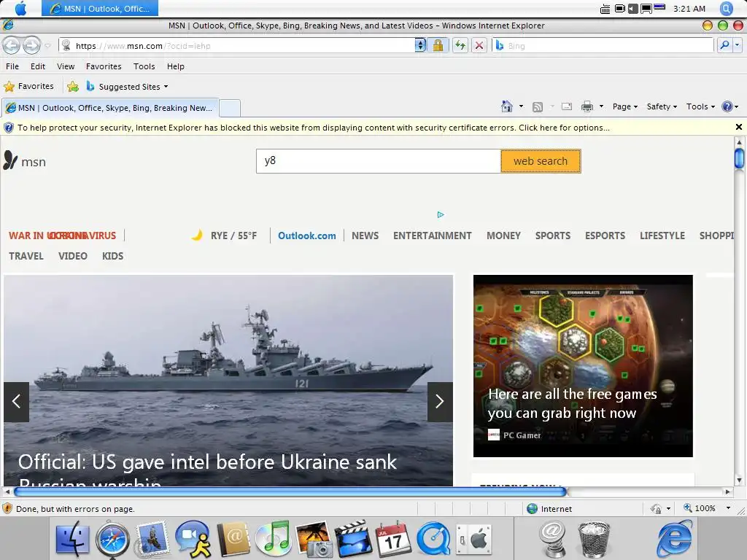The width and height of the screenshot is (747, 560).
Task: Close the security information bar
Action: pyautogui.click(x=738, y=127)
